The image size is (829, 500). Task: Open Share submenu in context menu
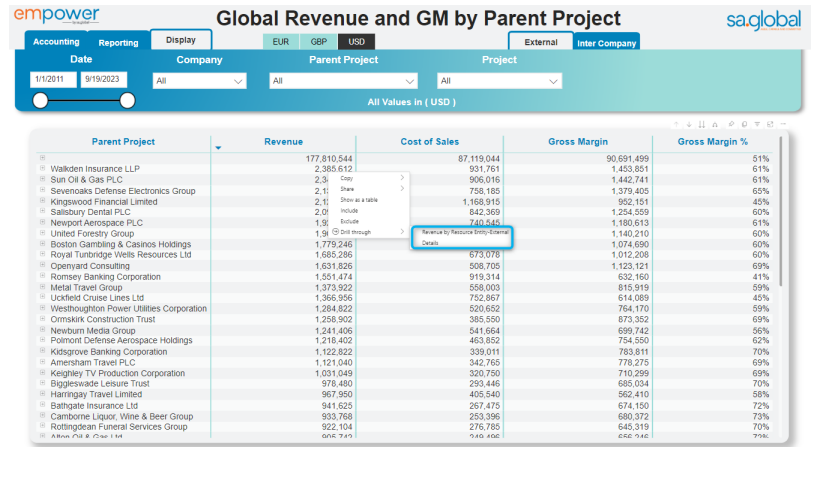(x=370, y=189)
